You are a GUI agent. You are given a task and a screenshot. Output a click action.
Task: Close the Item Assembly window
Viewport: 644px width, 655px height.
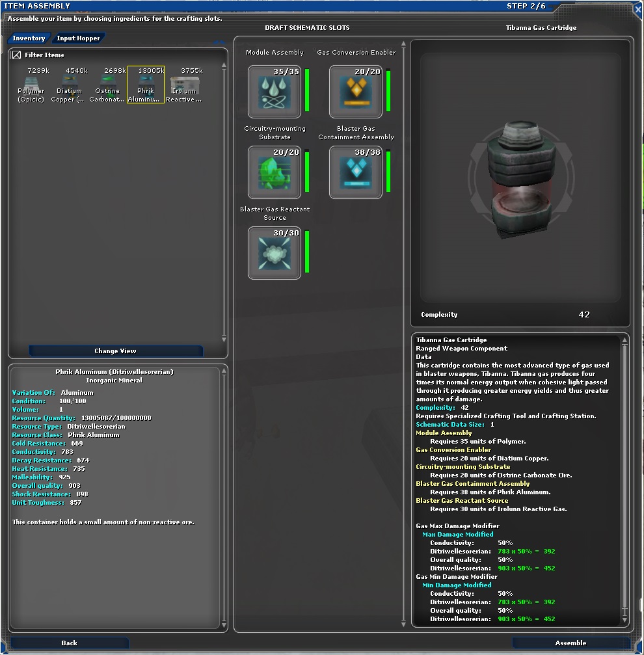(637, 9)
